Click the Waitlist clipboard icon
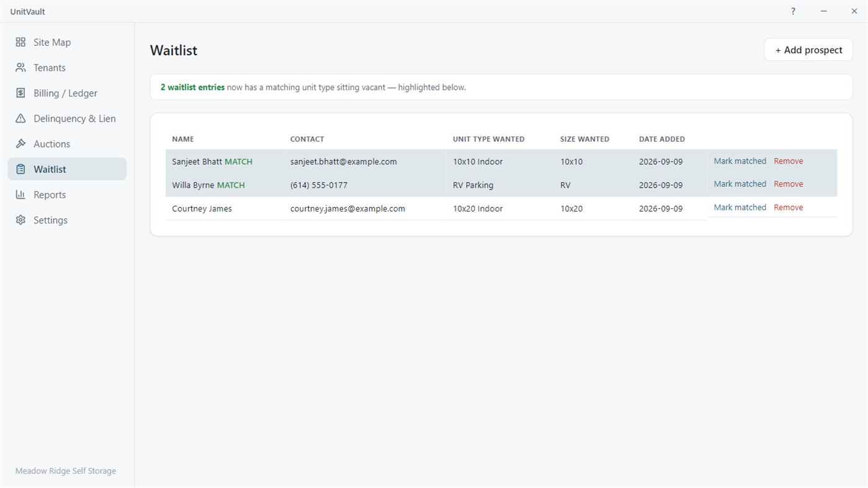 (20, 169)
